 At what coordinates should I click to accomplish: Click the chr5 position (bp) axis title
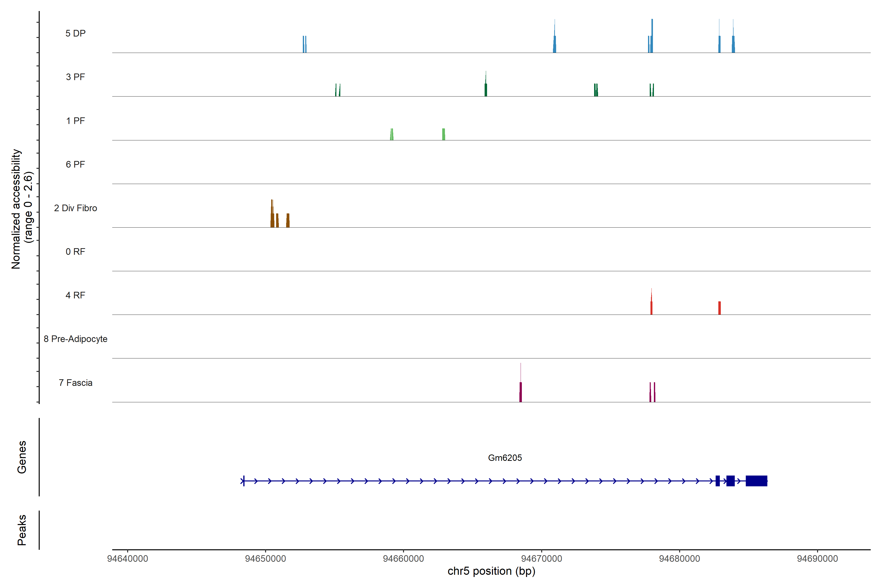pos(491,571)
